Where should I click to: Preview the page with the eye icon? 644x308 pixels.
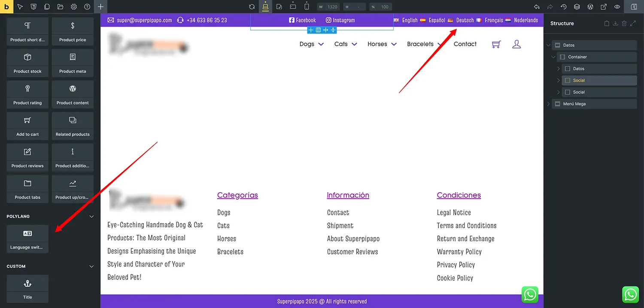pyautogui.click(x=617, y=6)
